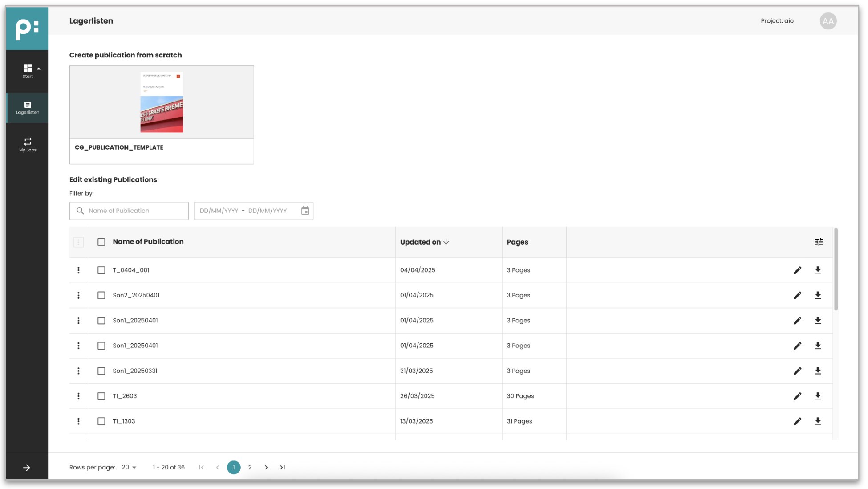Click the AA user avatar
Image resolution: width=868 pixels, height=489 pixels.
point(827,21)
